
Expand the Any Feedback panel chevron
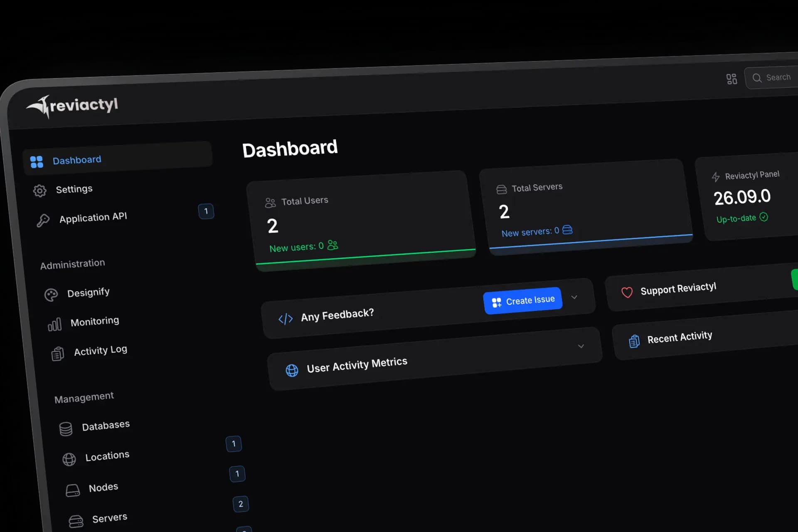tap(574, 297)
